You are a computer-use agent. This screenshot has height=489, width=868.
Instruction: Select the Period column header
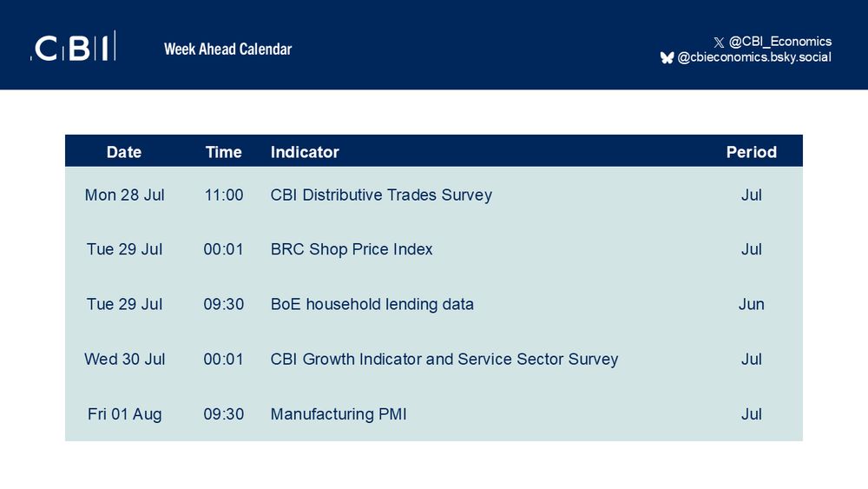point(751,152)
